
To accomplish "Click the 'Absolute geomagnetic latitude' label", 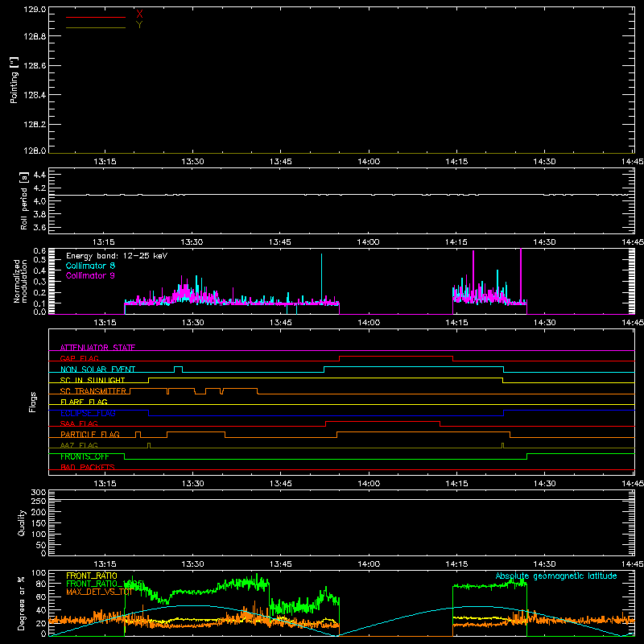I will [x=556, y=576].
